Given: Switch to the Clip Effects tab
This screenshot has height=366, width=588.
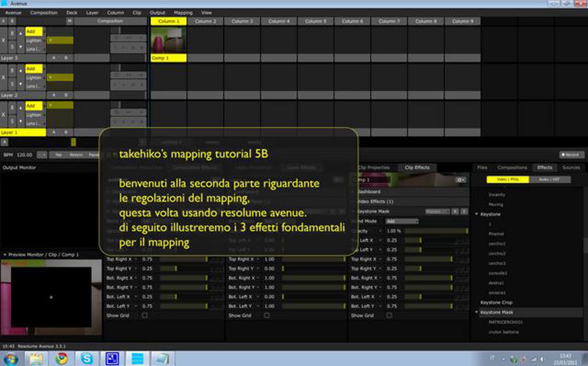Looking at the screenshot, I should (x=417, y=167).
